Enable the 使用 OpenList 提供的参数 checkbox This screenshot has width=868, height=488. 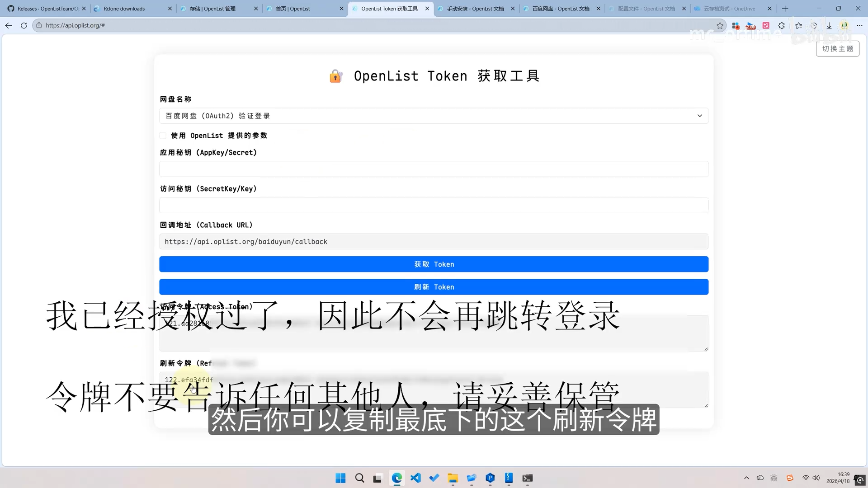coord(162,136)
